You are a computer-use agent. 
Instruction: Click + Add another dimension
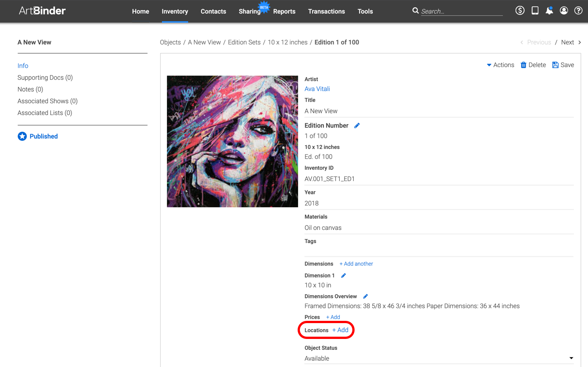tap(356, 264)
